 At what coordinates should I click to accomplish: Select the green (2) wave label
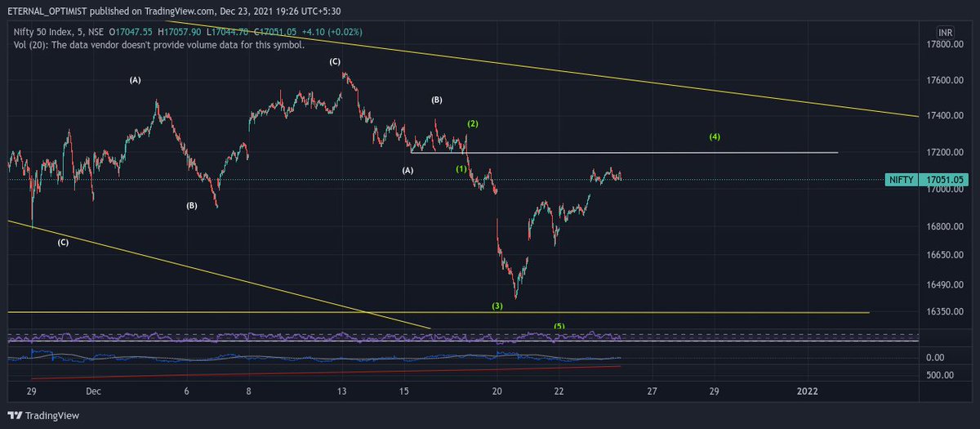[473, 123]
